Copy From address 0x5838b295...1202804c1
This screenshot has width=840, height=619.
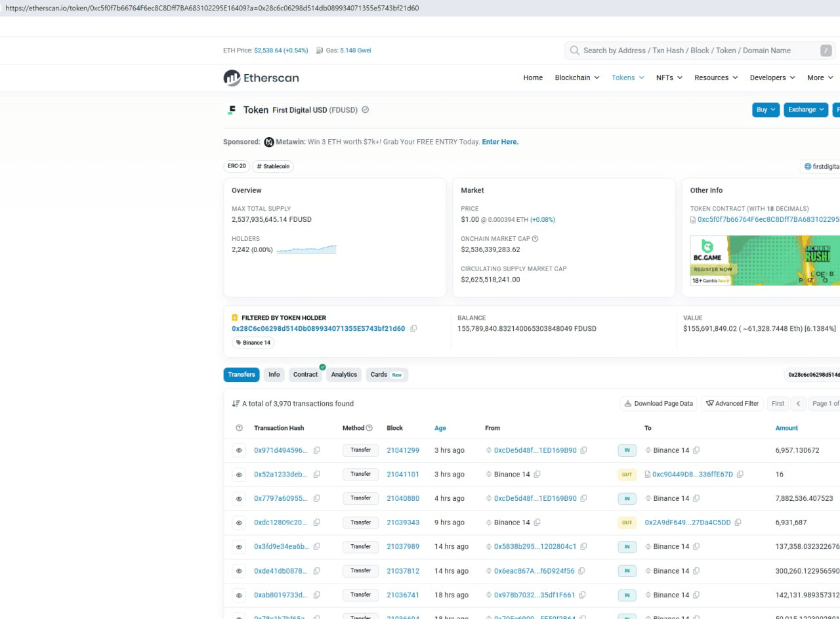coord(583,546)
